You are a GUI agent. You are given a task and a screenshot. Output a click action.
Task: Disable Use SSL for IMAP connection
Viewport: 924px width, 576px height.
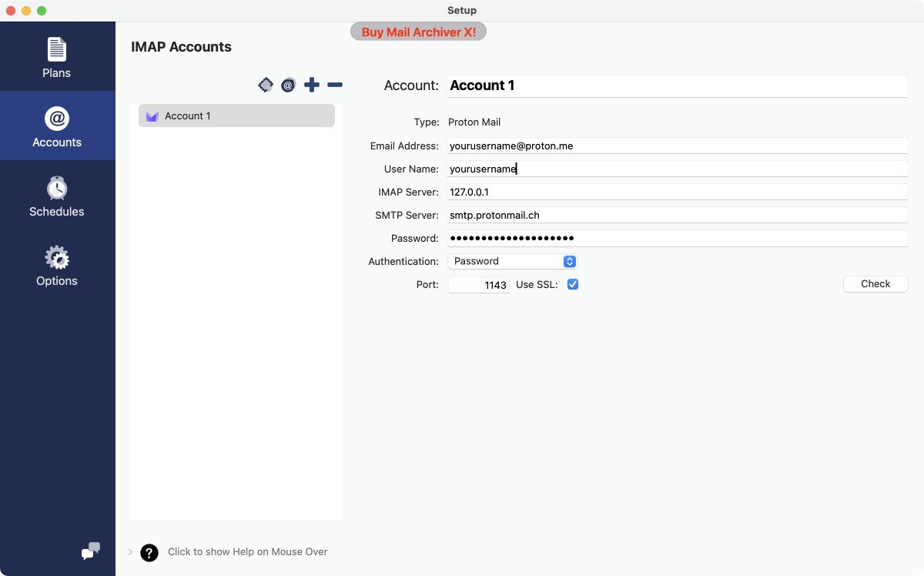click(x=573, y=284)
